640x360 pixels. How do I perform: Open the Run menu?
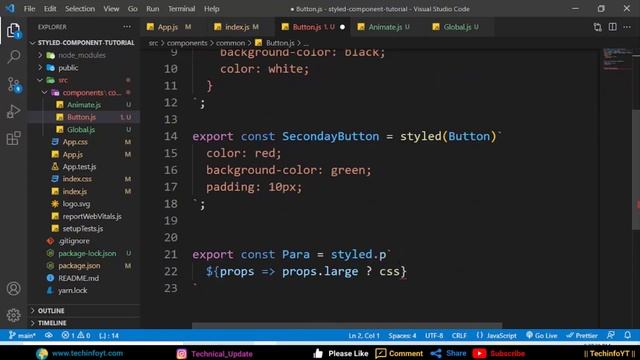153,9
